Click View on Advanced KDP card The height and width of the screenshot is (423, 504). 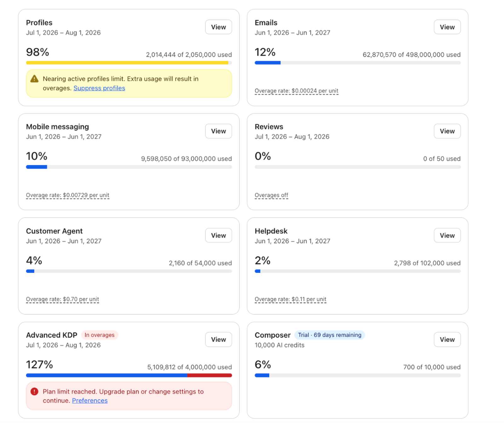tap(218, 340)
